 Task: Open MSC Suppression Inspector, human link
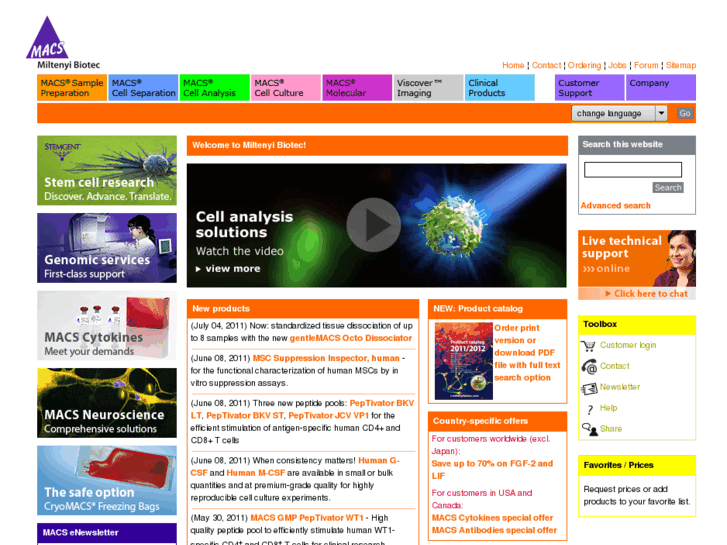tap(326, 358)
